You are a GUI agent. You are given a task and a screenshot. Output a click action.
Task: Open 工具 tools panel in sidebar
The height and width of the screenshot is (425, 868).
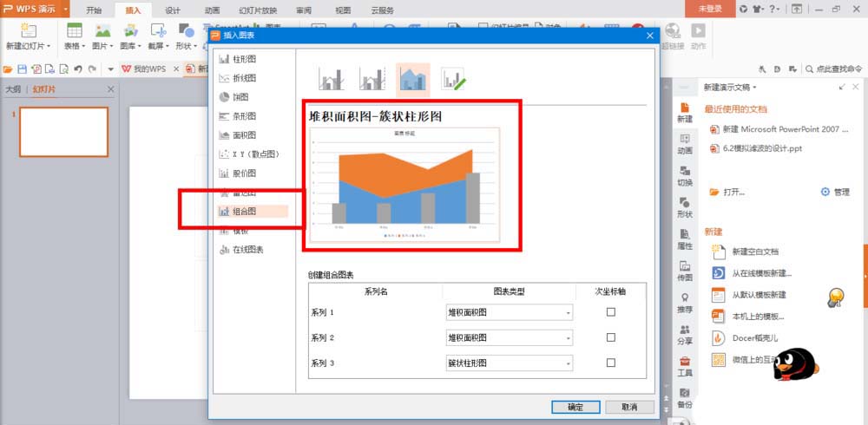(x=685, y=366)
